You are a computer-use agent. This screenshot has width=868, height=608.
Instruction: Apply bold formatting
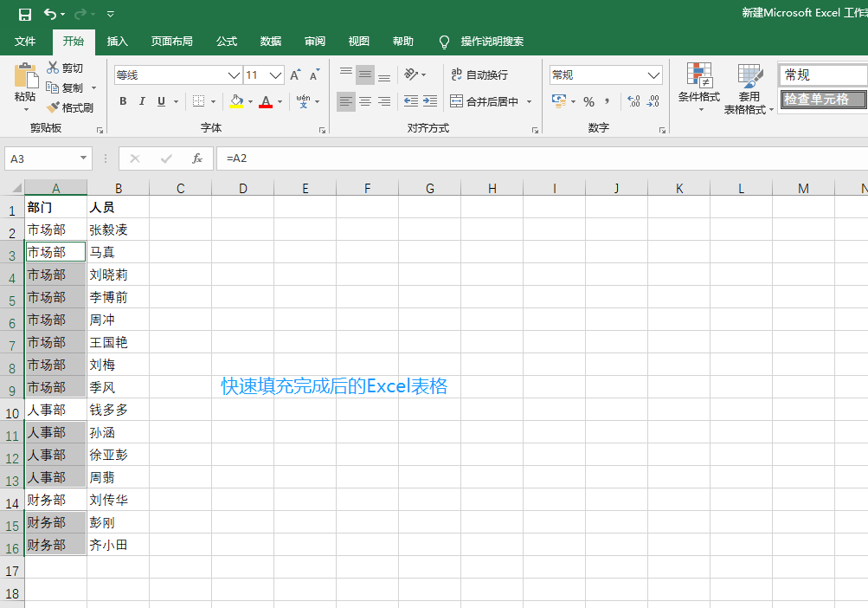(x=123, y=101)
